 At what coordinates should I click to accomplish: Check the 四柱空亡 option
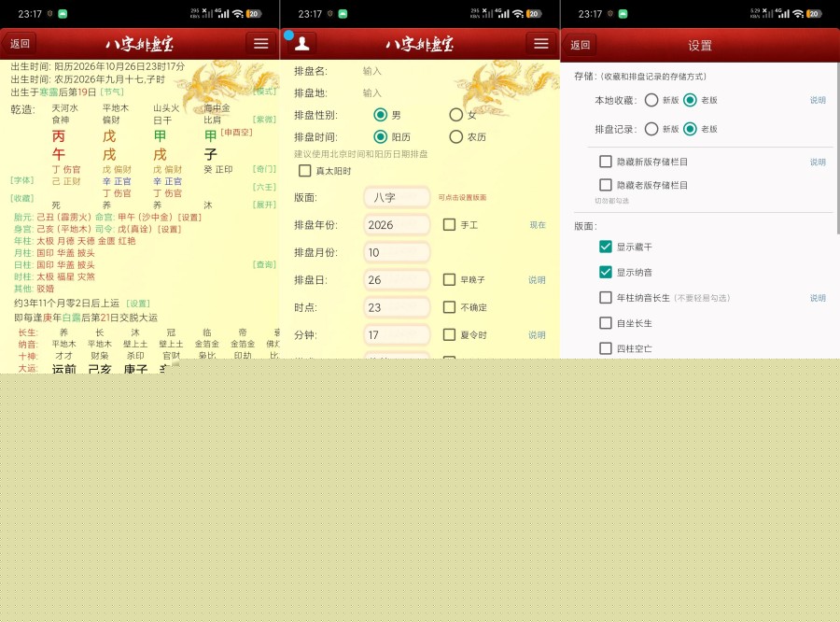(x=606, y=348)
